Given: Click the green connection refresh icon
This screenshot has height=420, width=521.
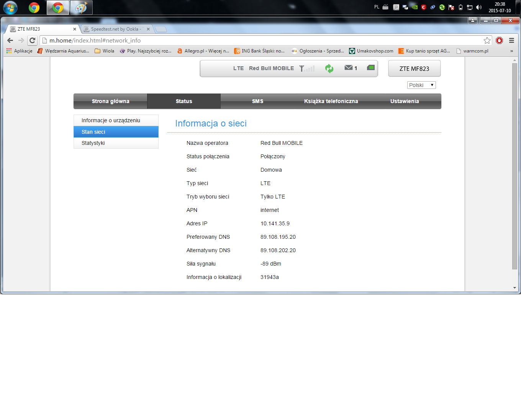Looking at the screenshot, I should 329,69.
